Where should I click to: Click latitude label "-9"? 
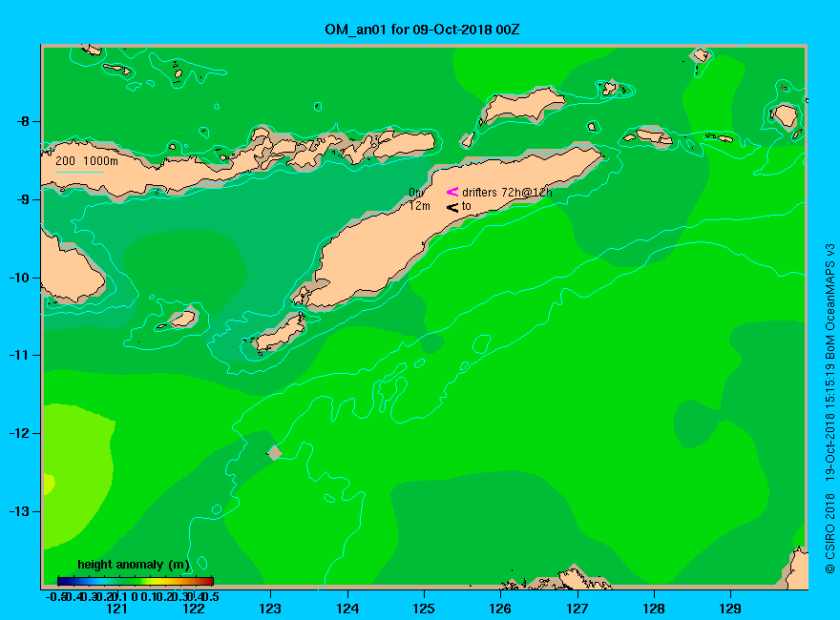click(x=23, y=199)
